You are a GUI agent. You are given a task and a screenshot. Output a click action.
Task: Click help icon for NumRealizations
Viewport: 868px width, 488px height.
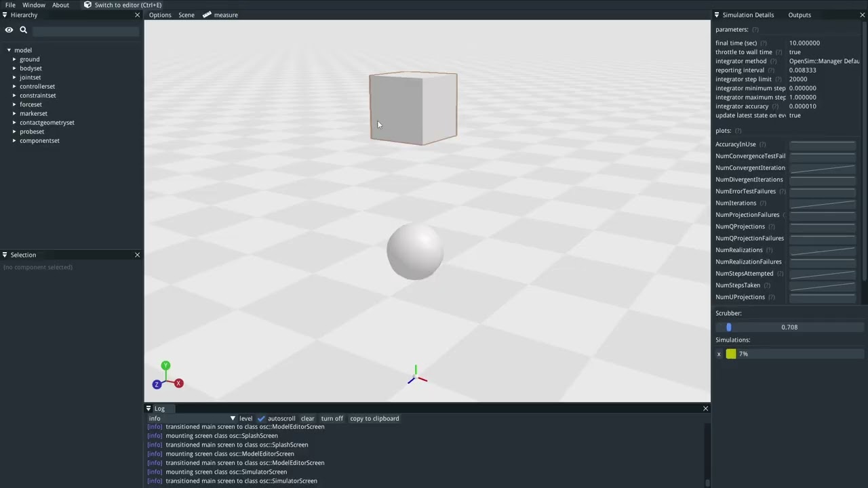point(769,250)
